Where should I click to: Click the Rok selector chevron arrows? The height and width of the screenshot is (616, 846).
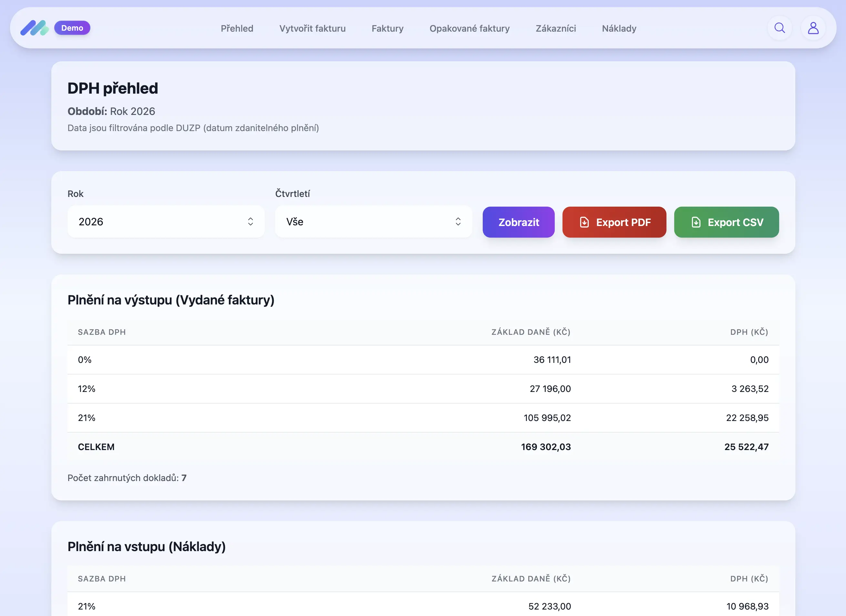[250, 222]
